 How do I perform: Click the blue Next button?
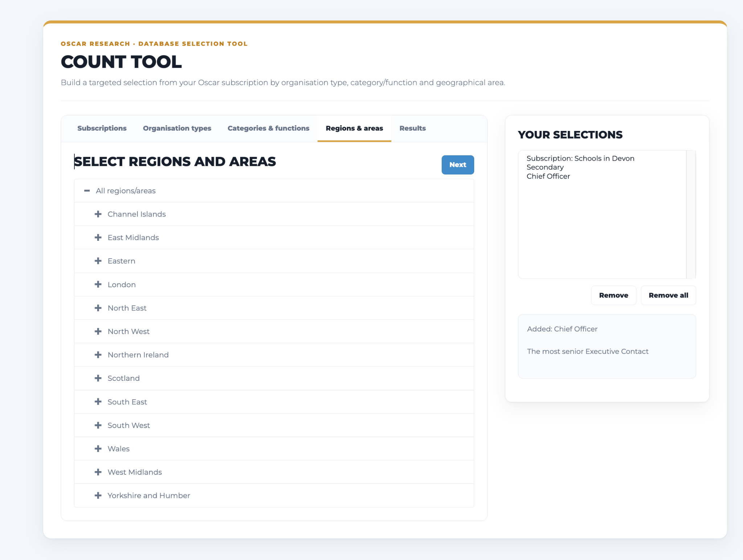458,165
